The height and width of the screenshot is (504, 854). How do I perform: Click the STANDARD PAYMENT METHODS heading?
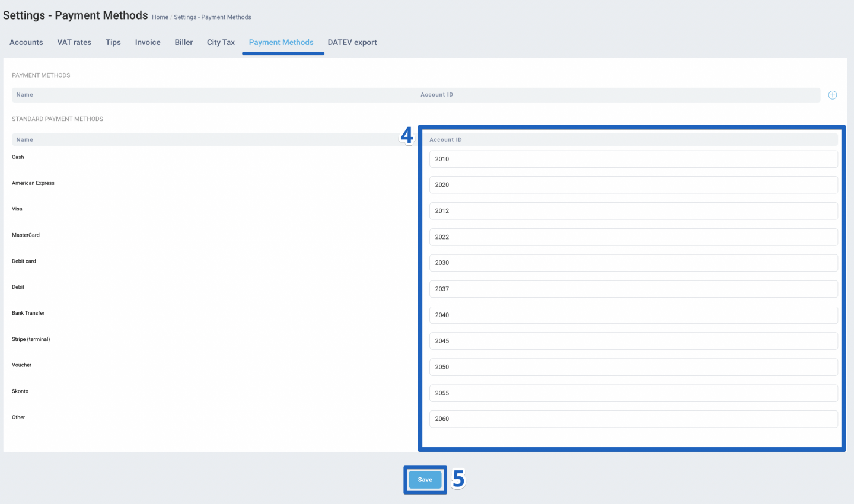[58, 119]
